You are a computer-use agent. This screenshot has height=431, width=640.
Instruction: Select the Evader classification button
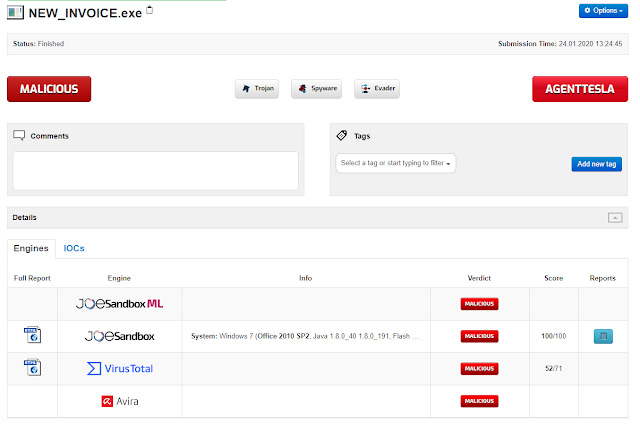tap(377, 89)
